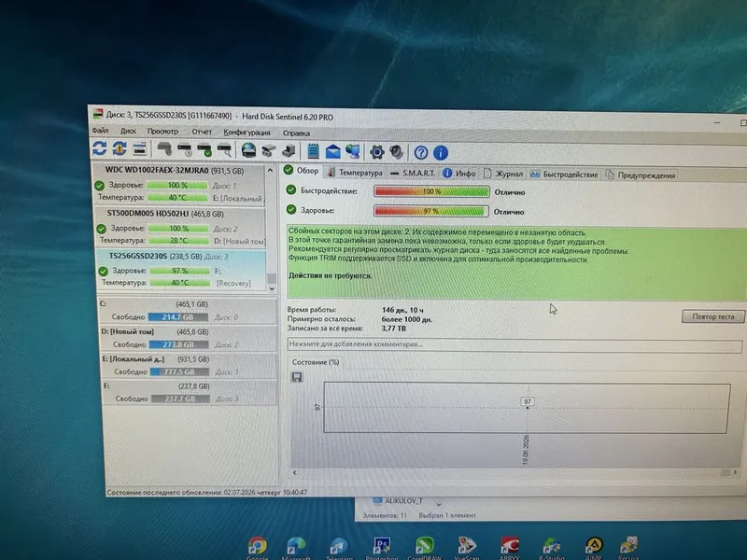Click the disk icon with magnifying glass
The image size is (747, 560).
(x=224, y=150)
